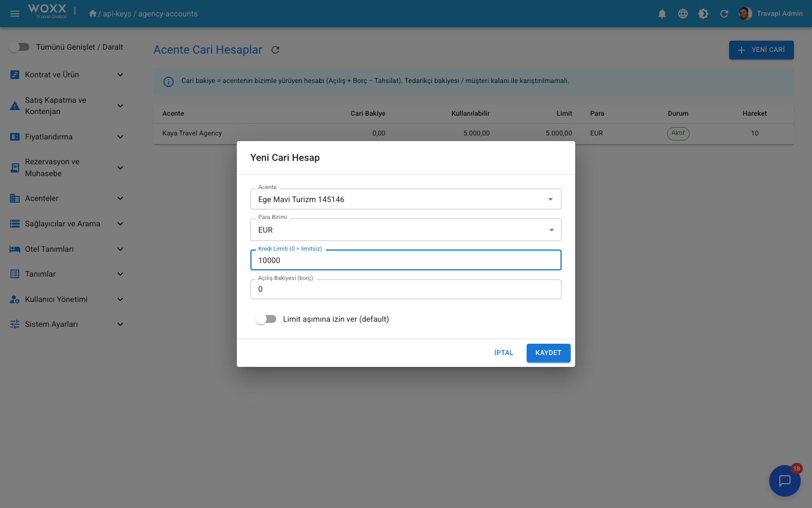Viewport: 812px width, 508px height.
Task: Open the hamburger navigation menu
Action: pos(15,14)
